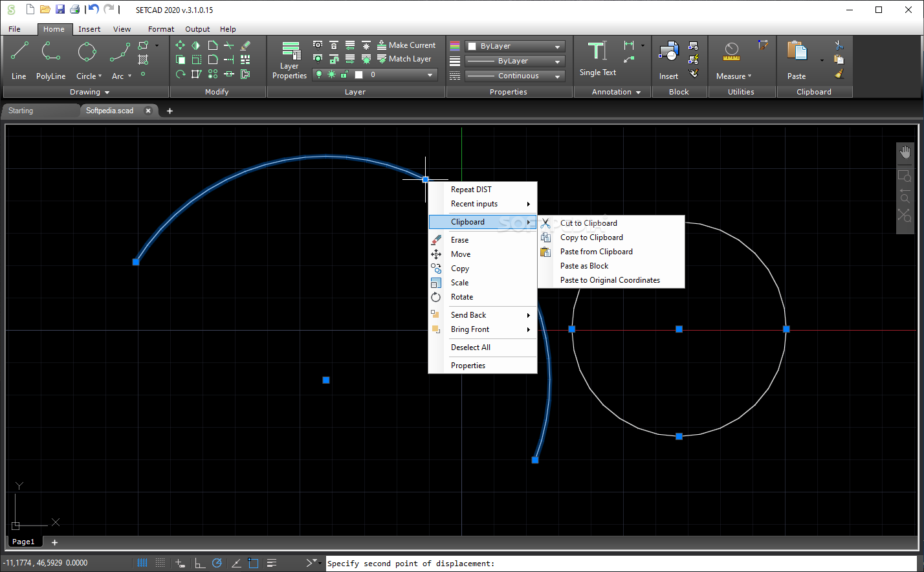Toggle ortho mode in the status bar
Image resolution: width=924 pixels, height=572 pixels.
click(x=200, y=563)
